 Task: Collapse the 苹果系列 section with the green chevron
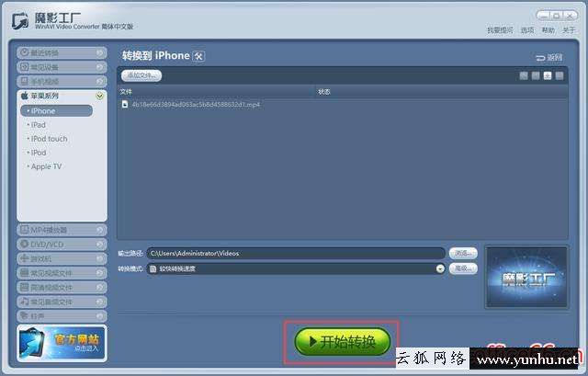click(x=100, y=96)
